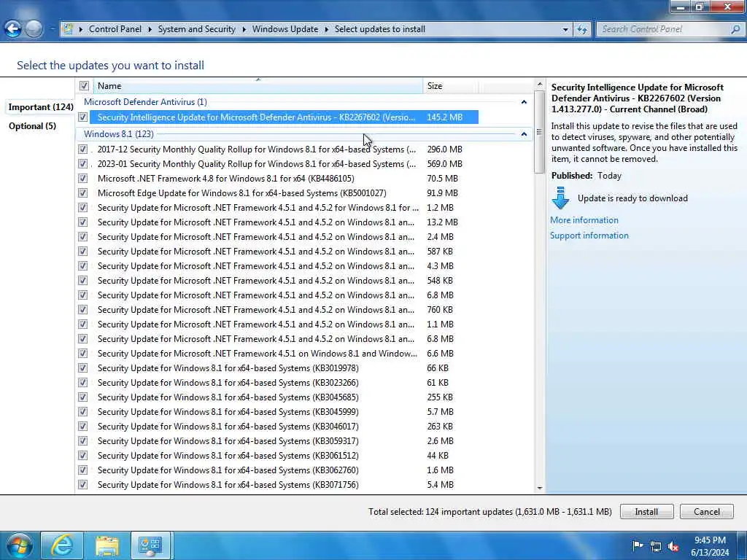Open the address bar history dropdown
The height and width of the screenshot is (560, 747).
[565, 29]
